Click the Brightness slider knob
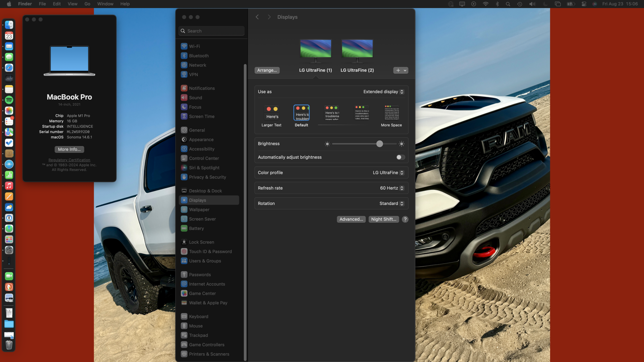The image size is (644, 362). [x=380, y=144]
